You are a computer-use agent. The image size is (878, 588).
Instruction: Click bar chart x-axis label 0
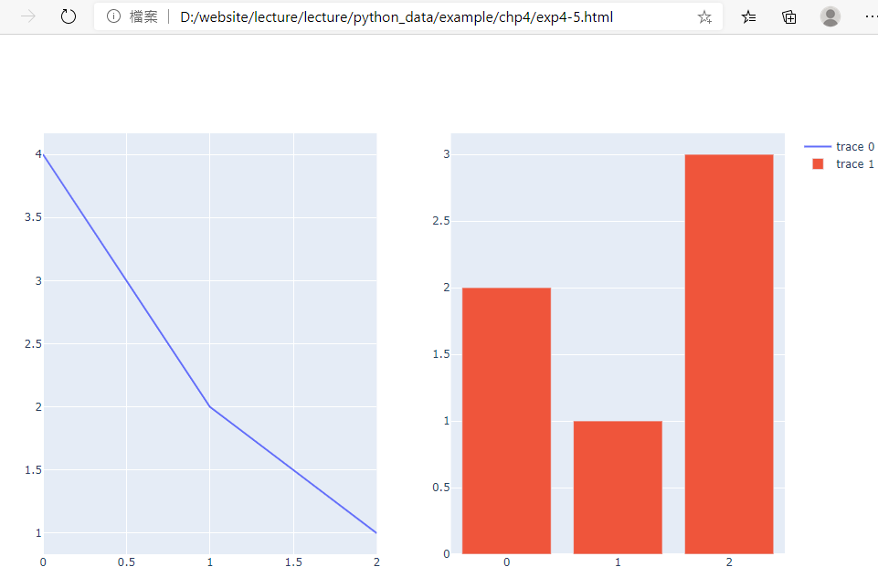click(x=507, y=562)
